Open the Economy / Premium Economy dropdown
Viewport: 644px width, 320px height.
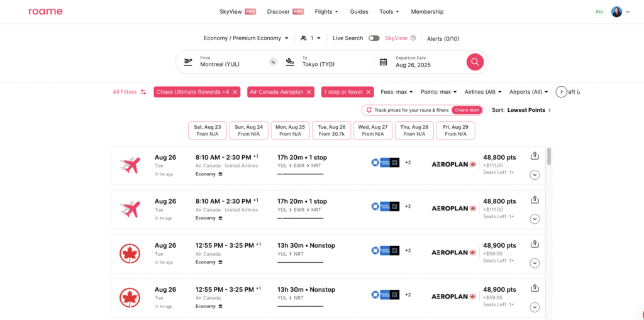tap(246, 38)
